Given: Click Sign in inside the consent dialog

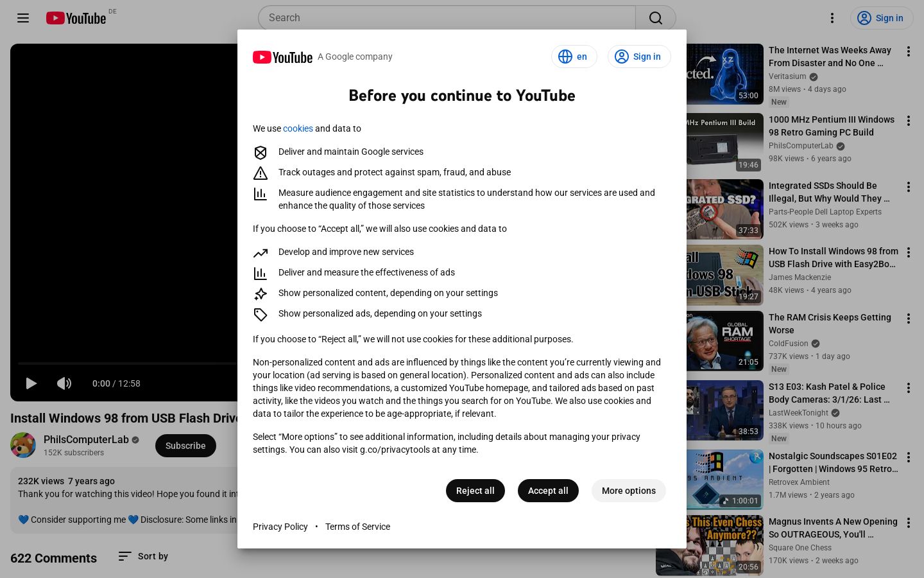Looking at the screenshot, I should point(639,57).
